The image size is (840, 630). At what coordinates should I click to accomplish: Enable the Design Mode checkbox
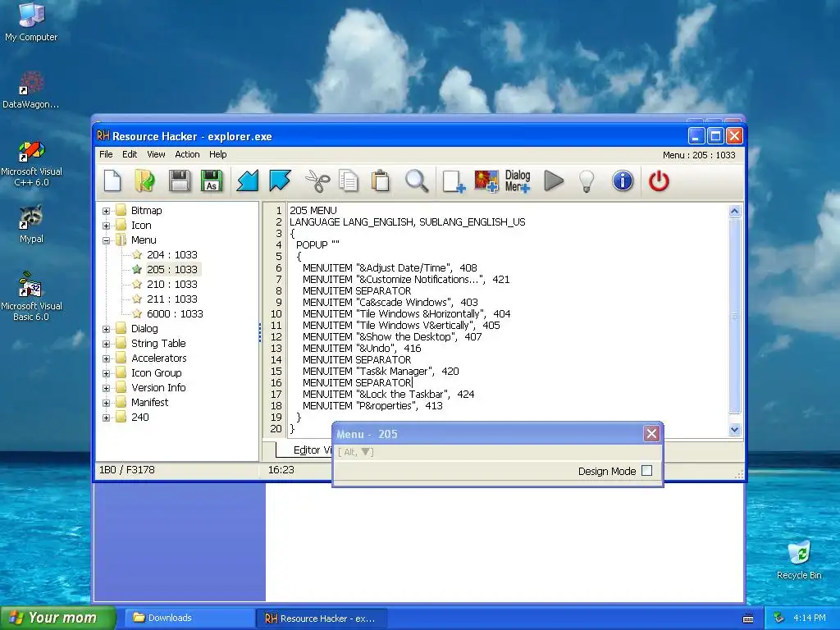[x=646, y=471]
